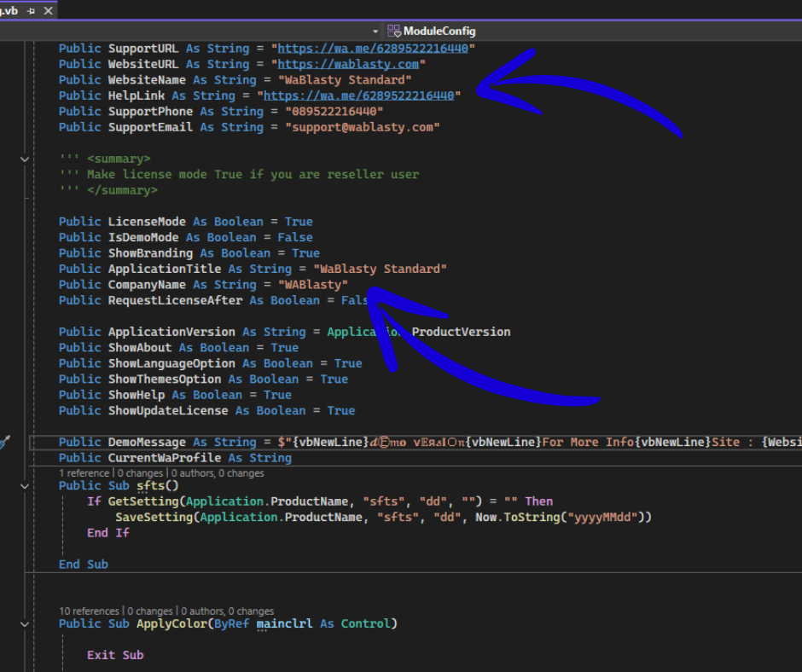Collapse the summary comment block
The height and width of the screenshot is (672, 802).
tap(23, 159)
